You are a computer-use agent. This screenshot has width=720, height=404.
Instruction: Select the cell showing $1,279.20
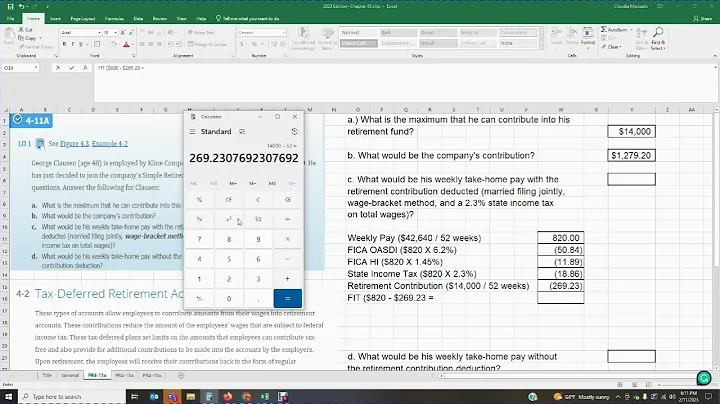[631, 156]
